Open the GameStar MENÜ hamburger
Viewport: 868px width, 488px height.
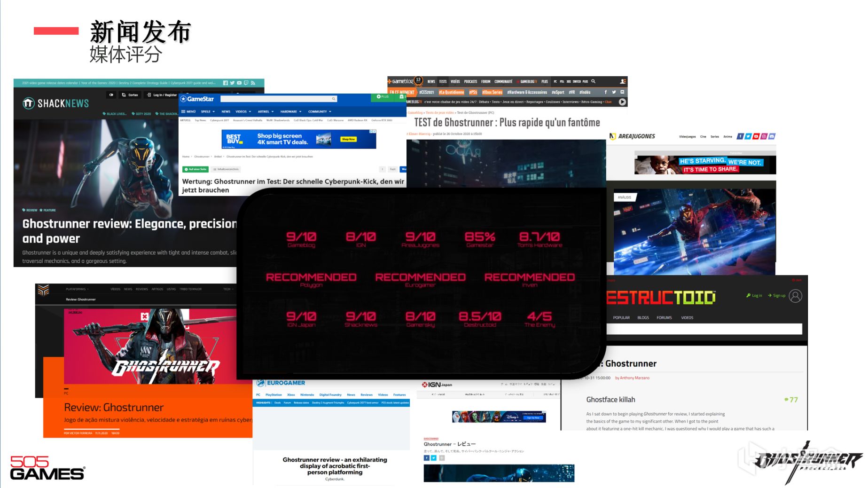pyautogui.click(x=188, y=111)
